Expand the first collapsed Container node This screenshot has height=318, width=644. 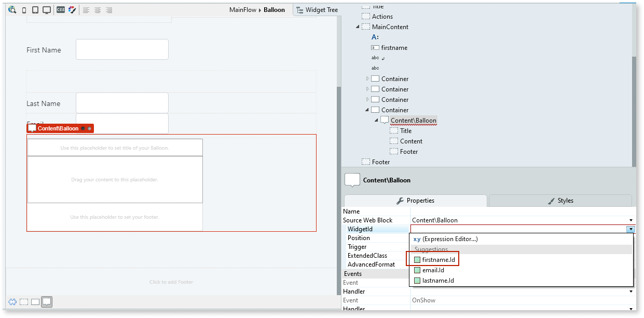click(x=367, y=78)
